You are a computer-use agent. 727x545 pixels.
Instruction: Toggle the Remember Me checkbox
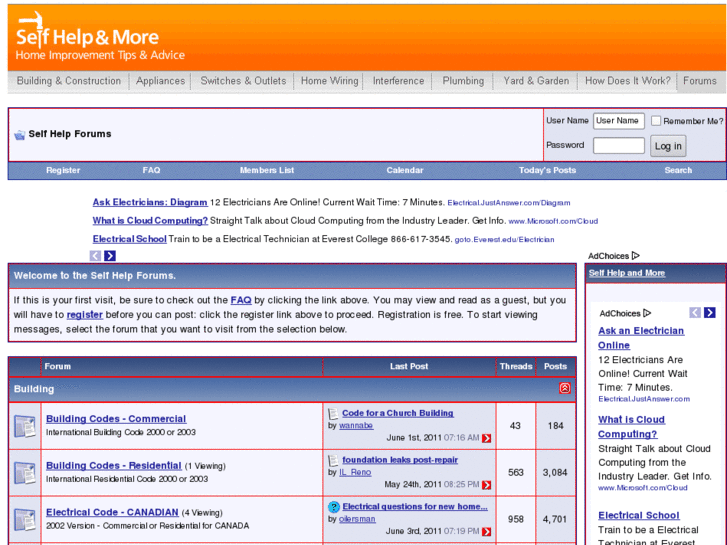656,121
